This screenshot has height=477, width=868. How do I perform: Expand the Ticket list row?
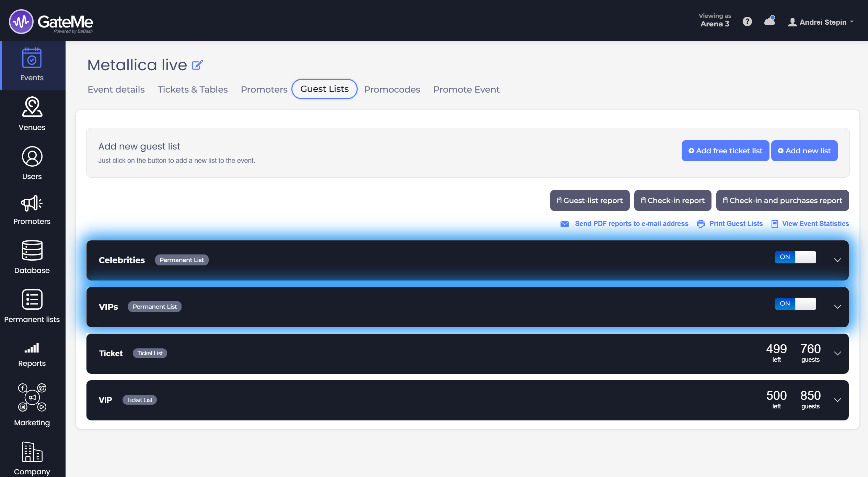tap(837, 353)
